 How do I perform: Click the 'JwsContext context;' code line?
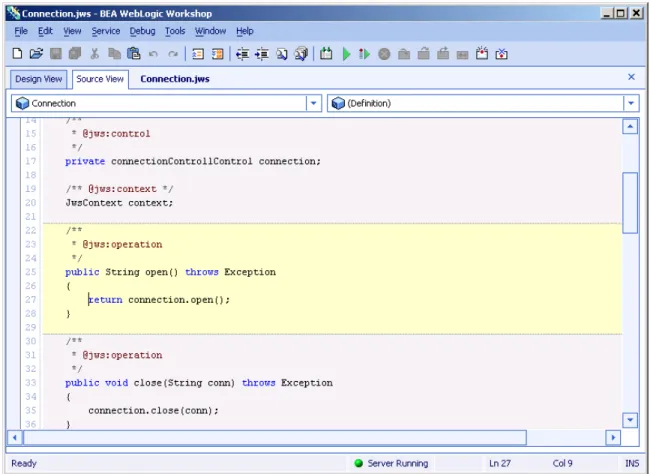pyautogui.click(x=119, y=203)
